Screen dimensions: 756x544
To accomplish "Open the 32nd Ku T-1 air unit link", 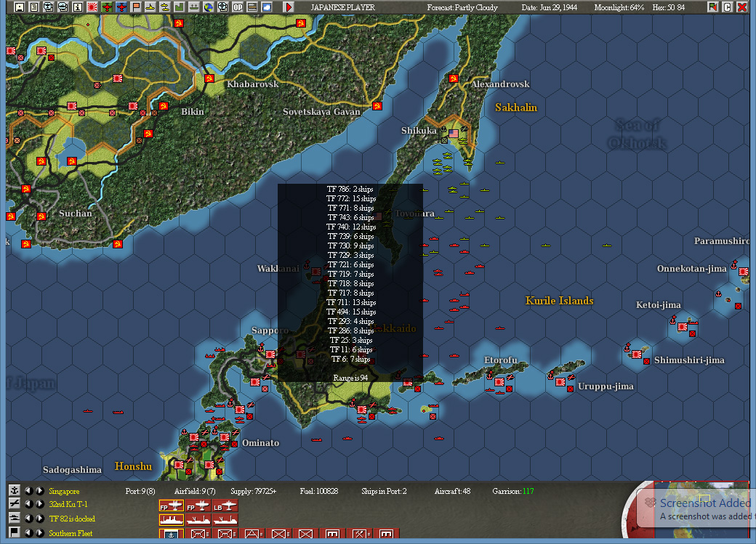I will pos(68,504).
